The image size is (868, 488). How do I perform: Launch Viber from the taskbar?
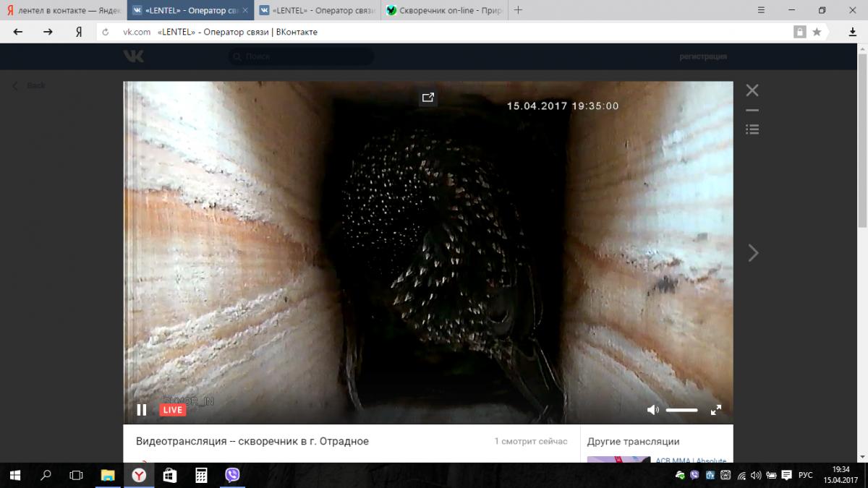click(x=232, y=475)
